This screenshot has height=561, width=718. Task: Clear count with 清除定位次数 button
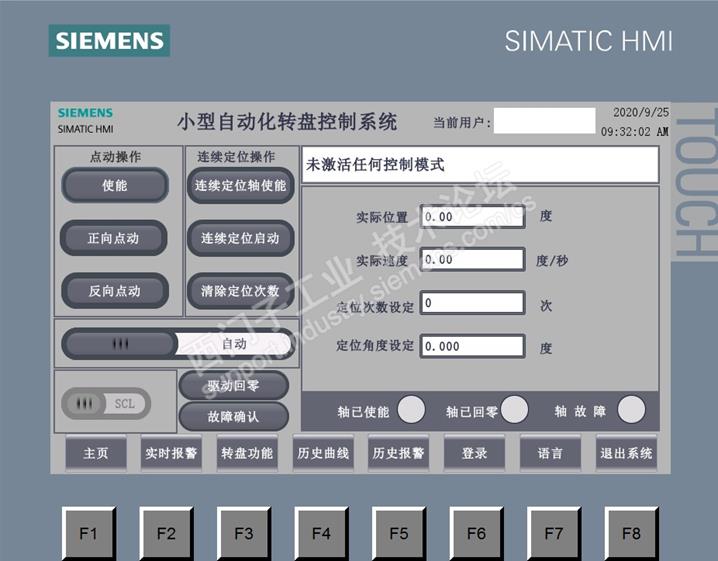point(240,291)
